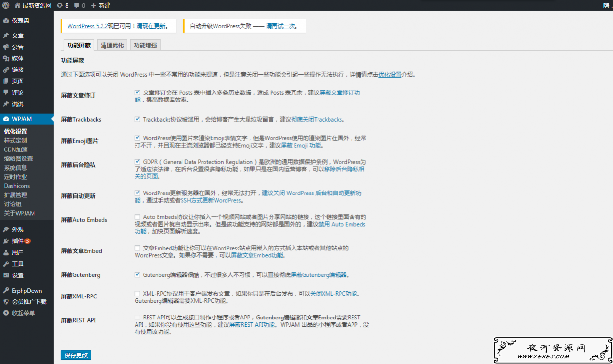The height and width of the screenshot is (364, 613).
Task: Click the 请再试一次 link
Action: point(281,26)
